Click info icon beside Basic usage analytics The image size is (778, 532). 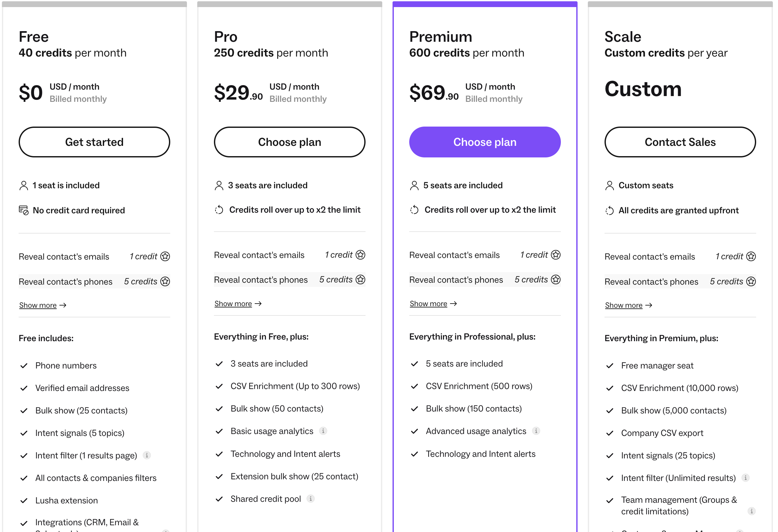323,430
